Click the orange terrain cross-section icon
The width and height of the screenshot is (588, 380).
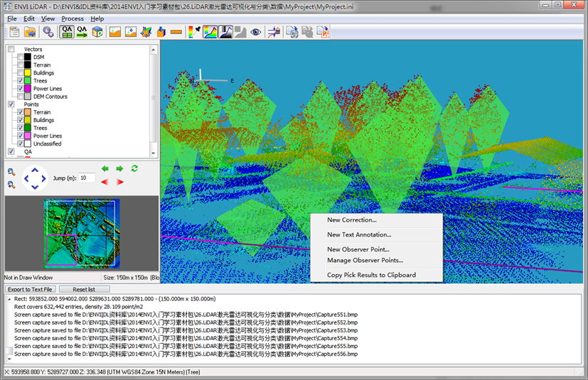[x=115, y=32]
